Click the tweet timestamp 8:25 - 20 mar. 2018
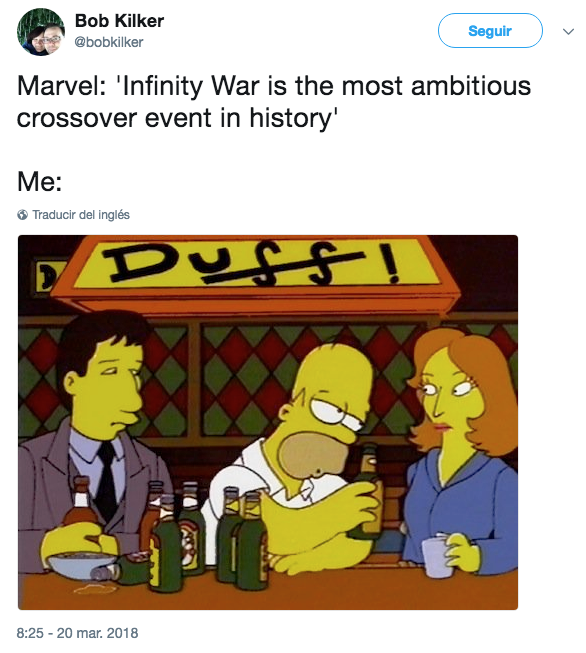This screenshot has width=586, height=653. pos(77,633)
